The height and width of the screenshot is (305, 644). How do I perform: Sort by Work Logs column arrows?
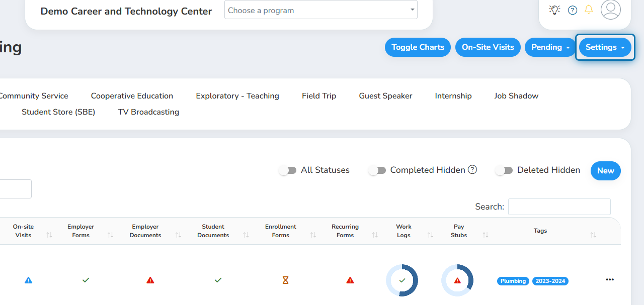(x=430, y=235)
